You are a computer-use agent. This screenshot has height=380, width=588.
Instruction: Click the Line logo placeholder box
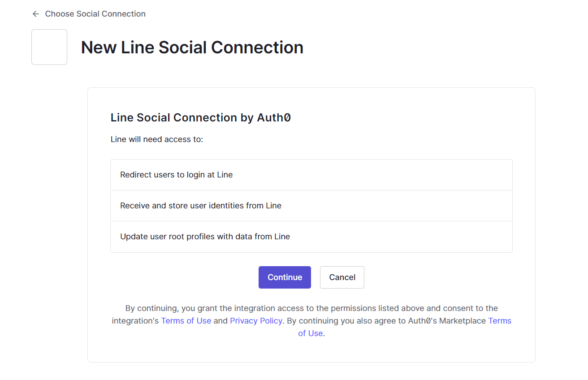coord(49,47)
